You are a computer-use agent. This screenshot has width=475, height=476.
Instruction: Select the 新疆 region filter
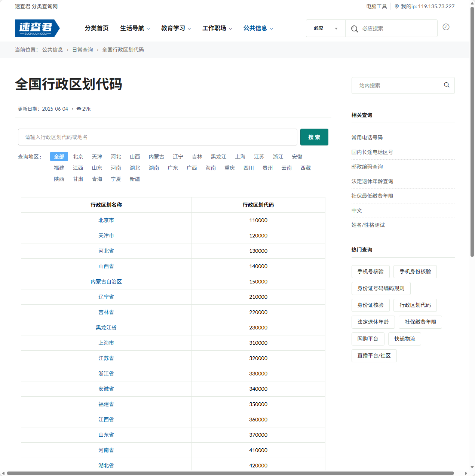pyautogui.click(x=135, y=179)
